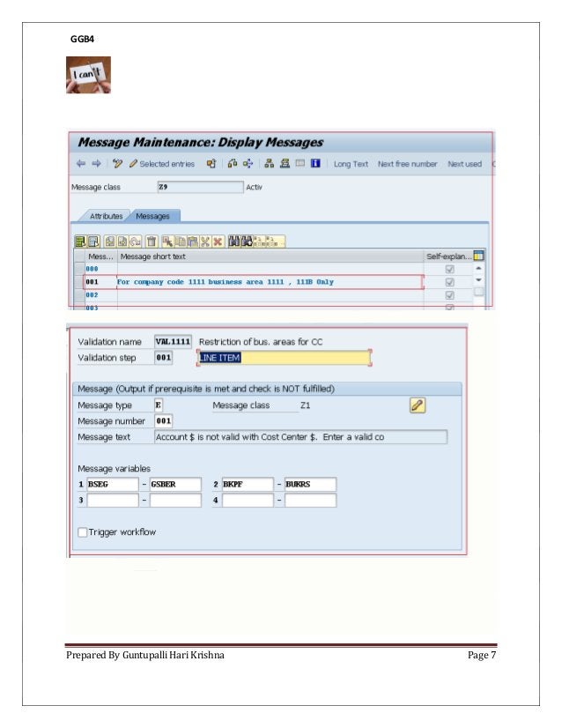Select the Messages tab

[152, 216]
